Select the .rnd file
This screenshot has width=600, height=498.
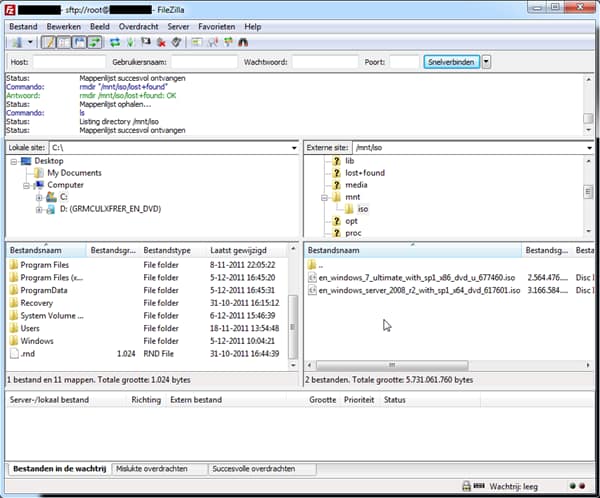coord(28,353)
